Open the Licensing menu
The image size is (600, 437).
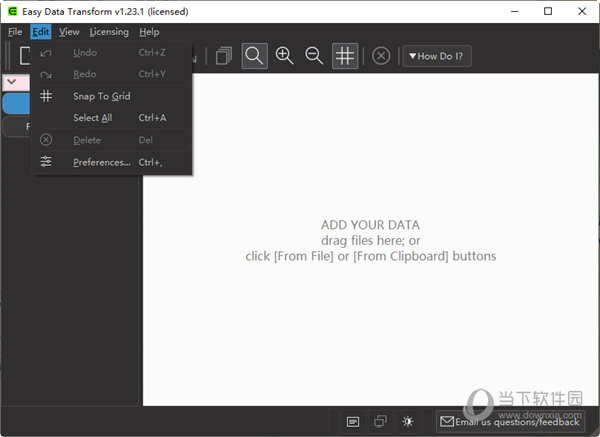(109, 32)
